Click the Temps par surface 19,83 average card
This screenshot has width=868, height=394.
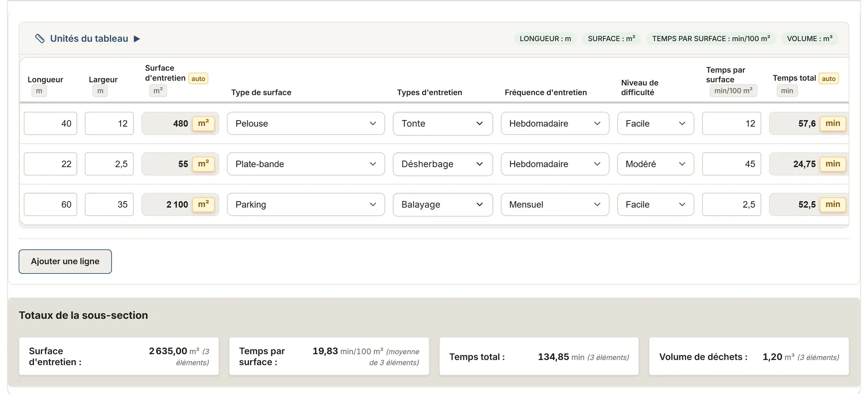[x=329, y=357]
